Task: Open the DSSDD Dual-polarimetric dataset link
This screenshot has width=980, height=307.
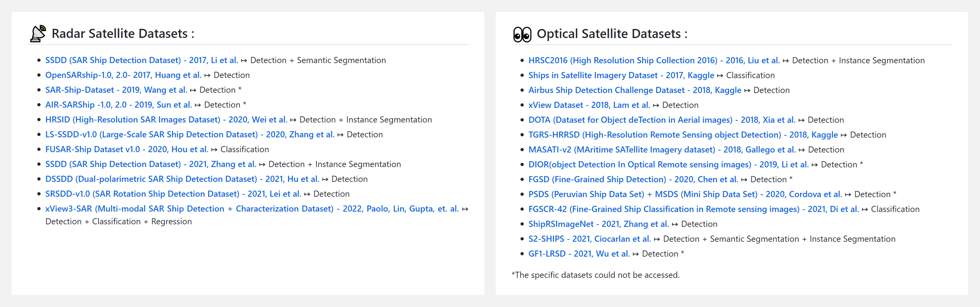Action: [182, 179]
